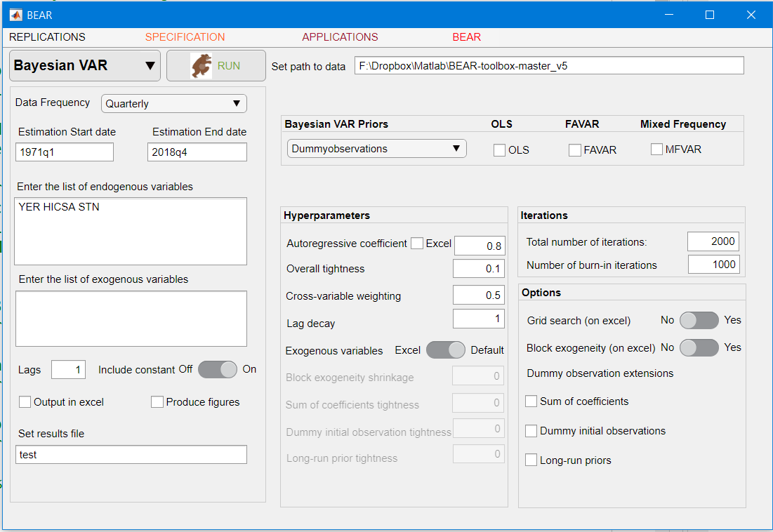Focus the endogenous variables list box

[131, 231]
